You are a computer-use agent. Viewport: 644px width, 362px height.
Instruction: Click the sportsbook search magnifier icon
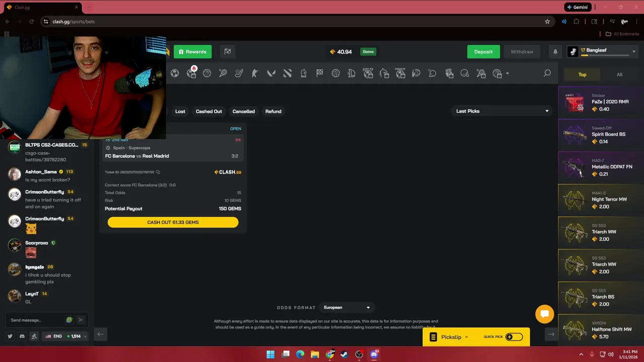point(547,73)
